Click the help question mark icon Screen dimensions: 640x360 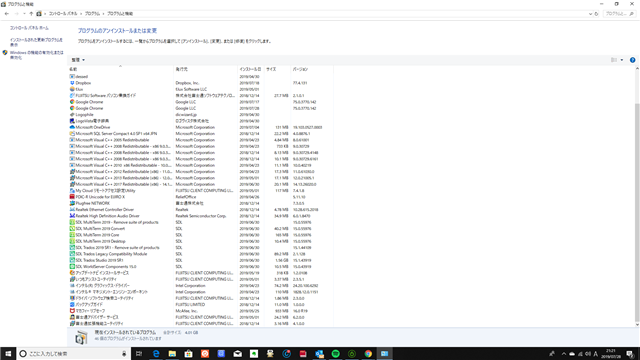[x=632, y=60]
